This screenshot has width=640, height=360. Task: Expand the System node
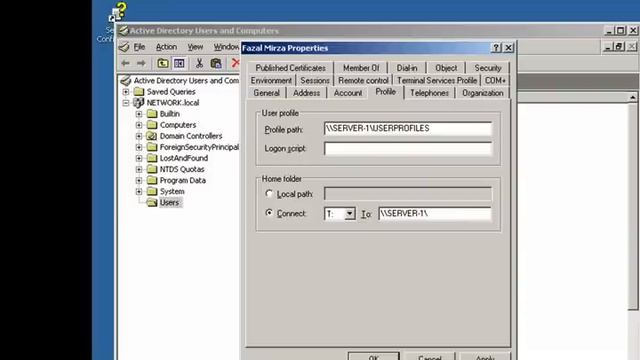click(x=139, y=191)
